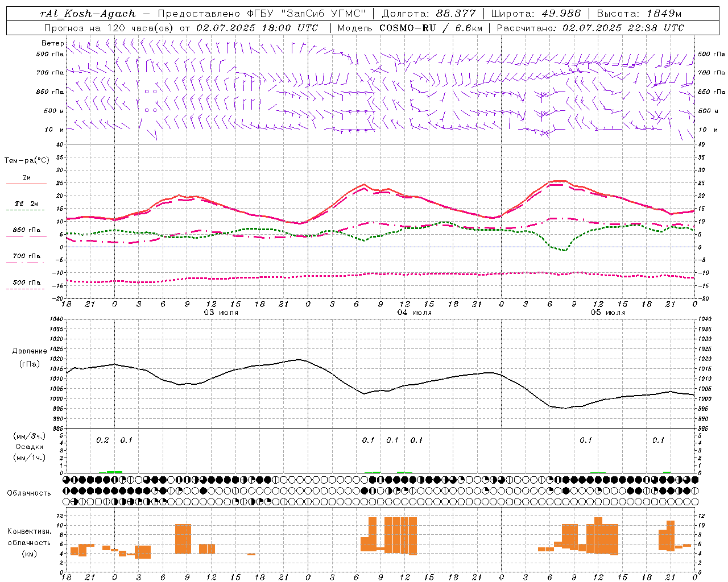
Task: Click the 2м temperature legend entry
Action: pos(27,178)
